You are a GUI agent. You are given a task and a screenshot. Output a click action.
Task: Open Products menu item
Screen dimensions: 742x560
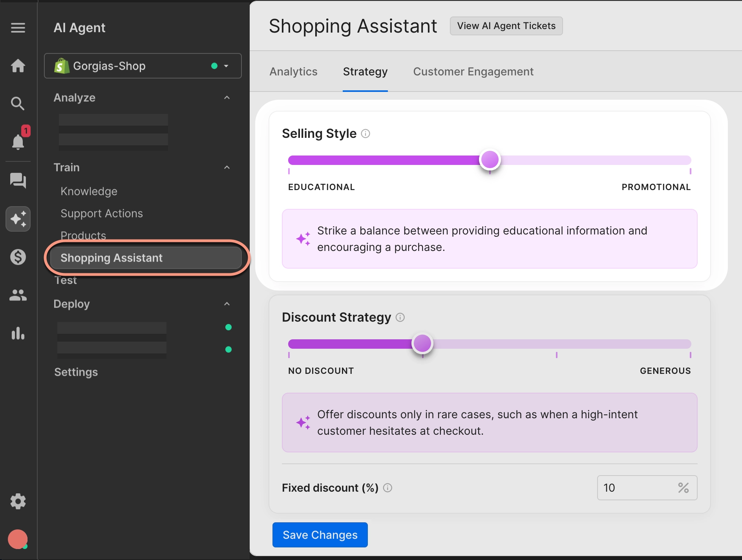pos(83,235)
